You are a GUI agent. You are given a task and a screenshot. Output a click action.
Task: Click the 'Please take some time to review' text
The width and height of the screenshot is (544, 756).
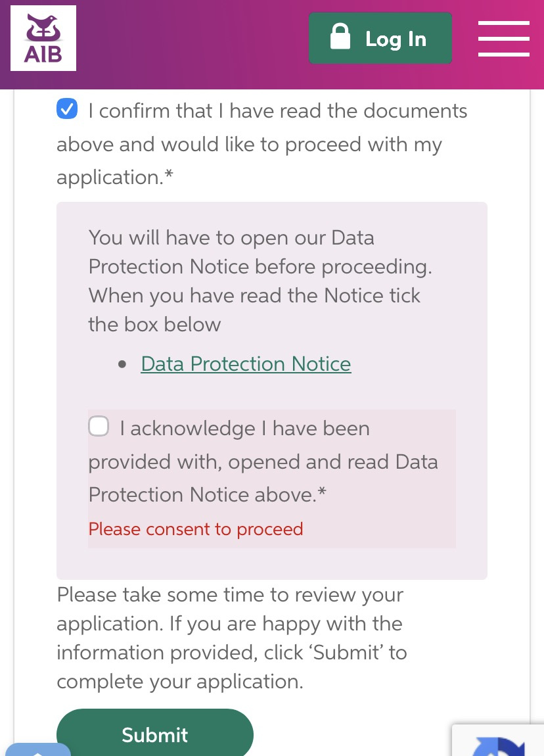[230, 594]
